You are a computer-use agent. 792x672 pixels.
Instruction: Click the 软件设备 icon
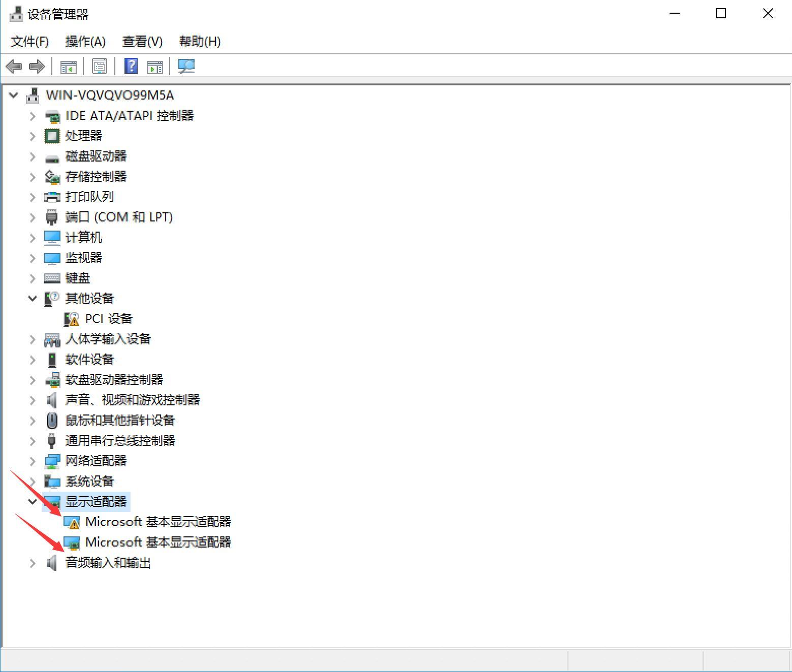pyautogui.click(x=52, y=360)
